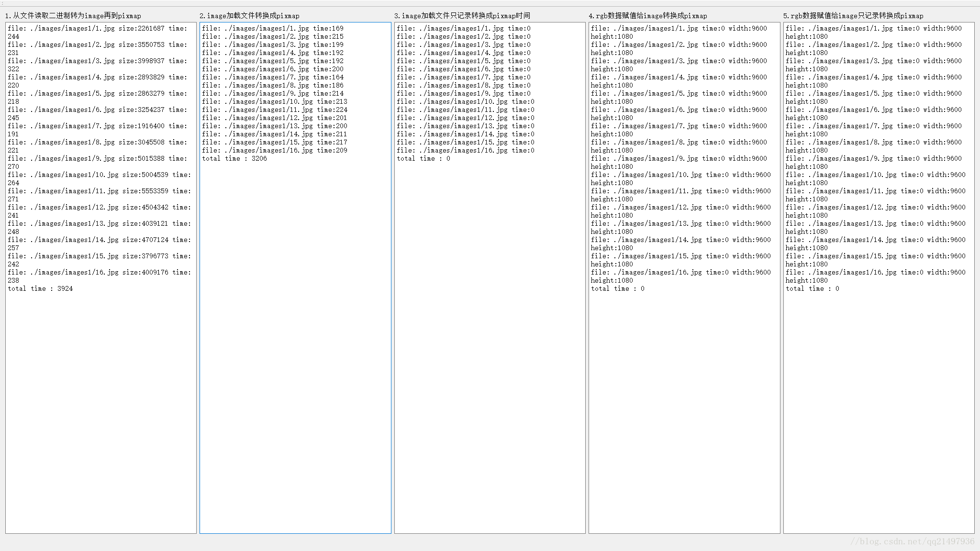Click 'total time : 0' in third panel
This screenshot has width=980, height=551.
(x=423, y=159)
